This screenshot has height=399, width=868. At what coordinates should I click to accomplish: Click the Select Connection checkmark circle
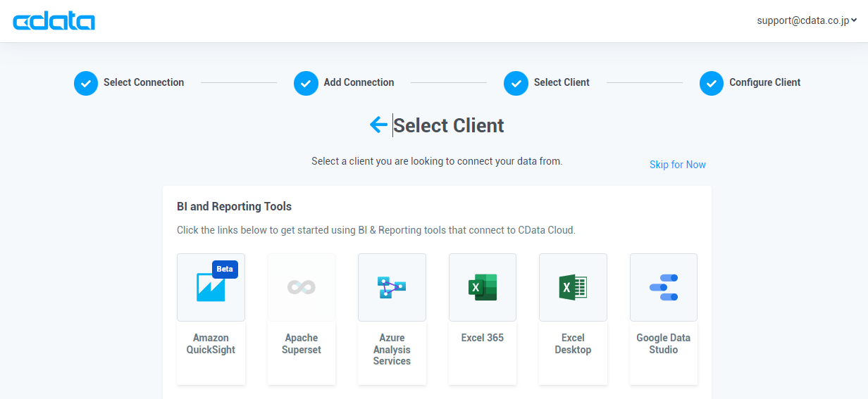tap(86, 83)
